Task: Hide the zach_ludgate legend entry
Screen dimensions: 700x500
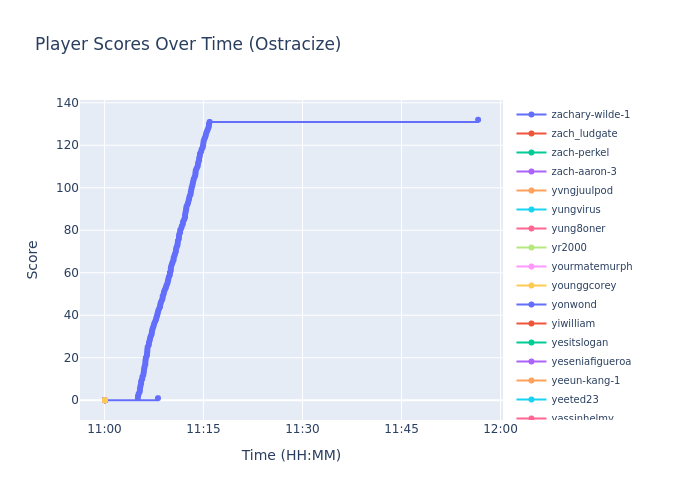Action: tap(584, 134)
